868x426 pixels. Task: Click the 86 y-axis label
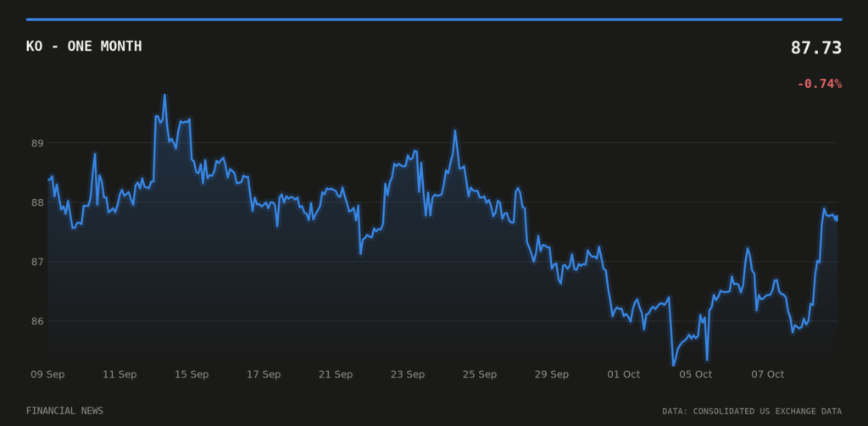(x=37, y=321)
